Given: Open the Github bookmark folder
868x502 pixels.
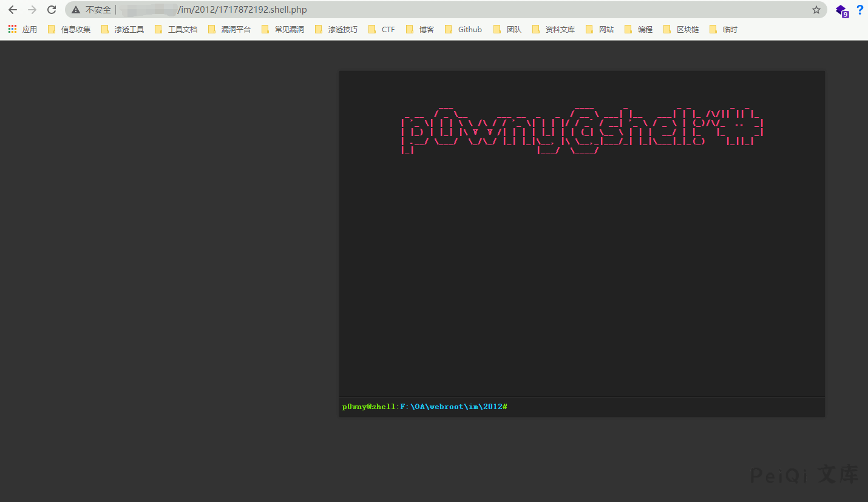Looking at the screenshot, I should (x=463, y=29).
